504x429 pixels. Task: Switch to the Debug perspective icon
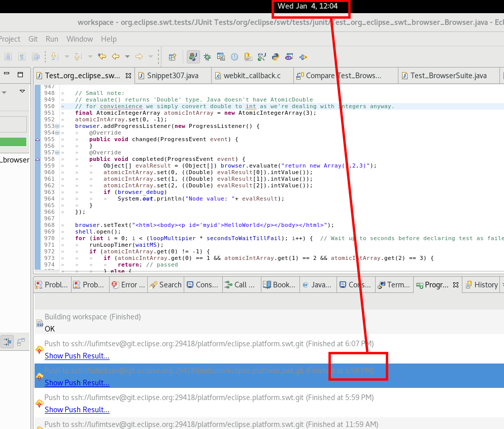207,56
